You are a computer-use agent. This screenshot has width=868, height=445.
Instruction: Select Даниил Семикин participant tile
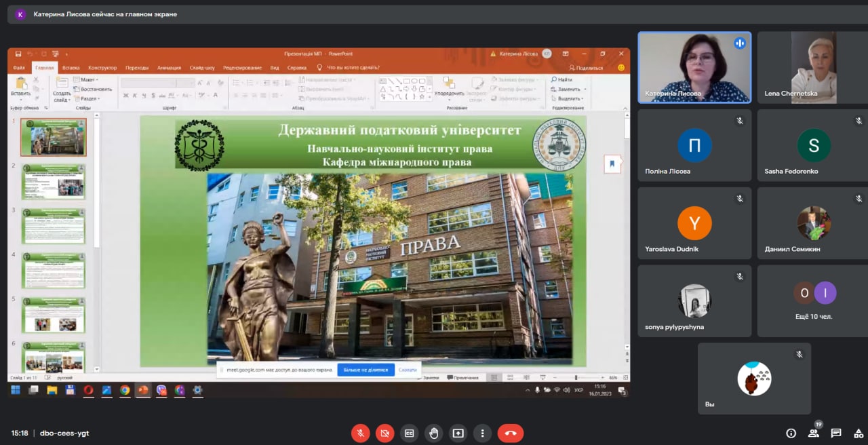813,223
